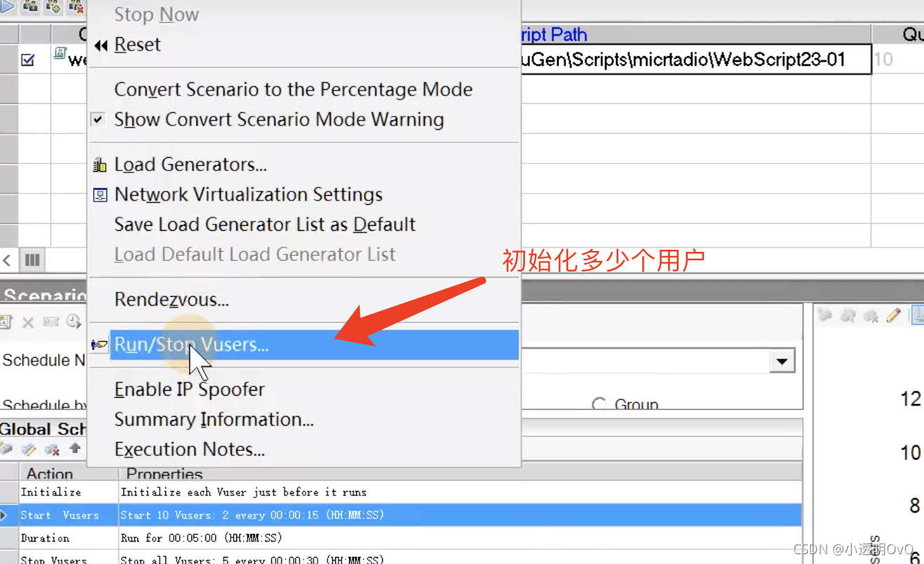Click the Start Scenario play icon

(7, 7)
